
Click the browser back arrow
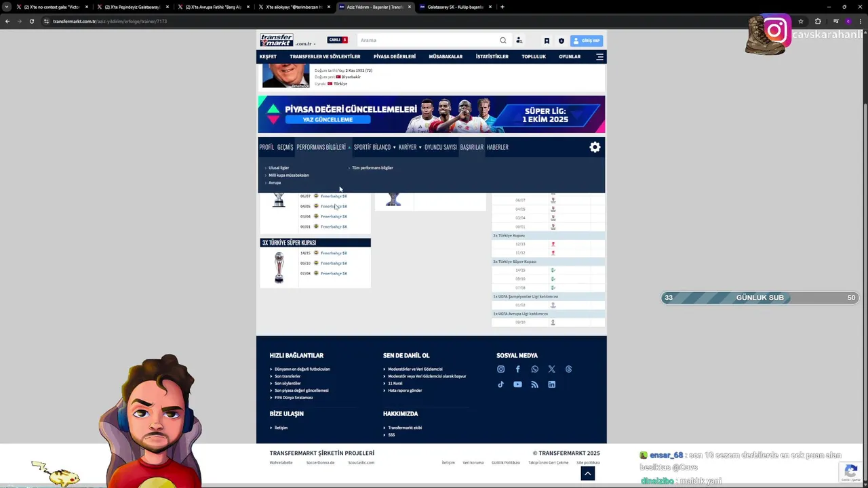7,21
